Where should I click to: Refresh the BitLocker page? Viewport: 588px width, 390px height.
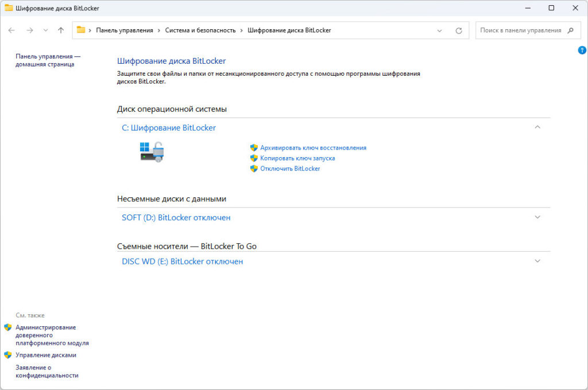[459, 31]
